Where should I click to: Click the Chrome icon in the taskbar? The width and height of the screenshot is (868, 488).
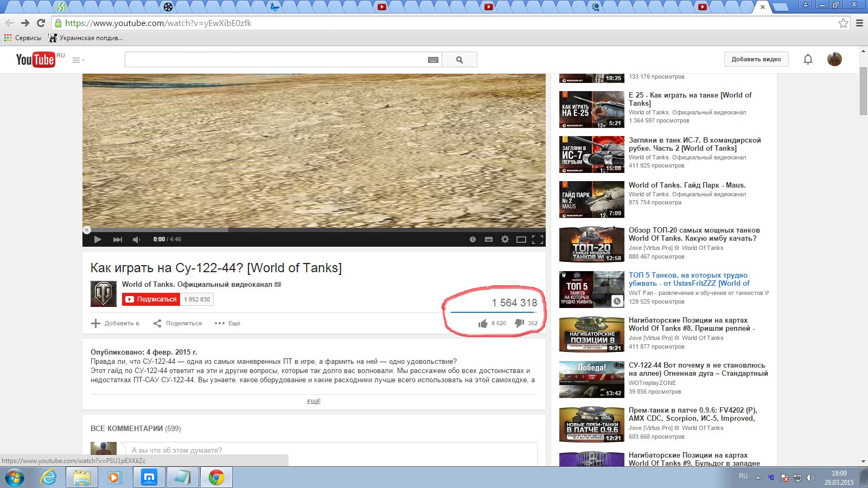click(x=216, y=478)
